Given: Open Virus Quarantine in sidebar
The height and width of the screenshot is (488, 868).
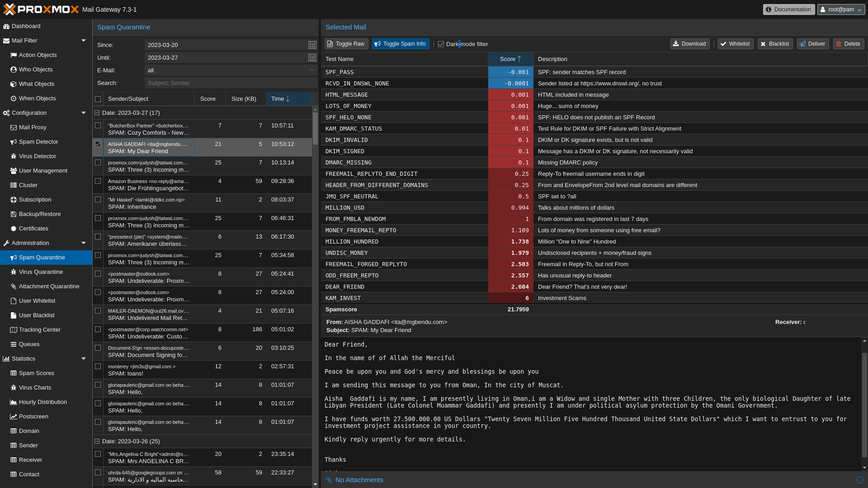Looking at the screenshot, I should tap(41, 272).
